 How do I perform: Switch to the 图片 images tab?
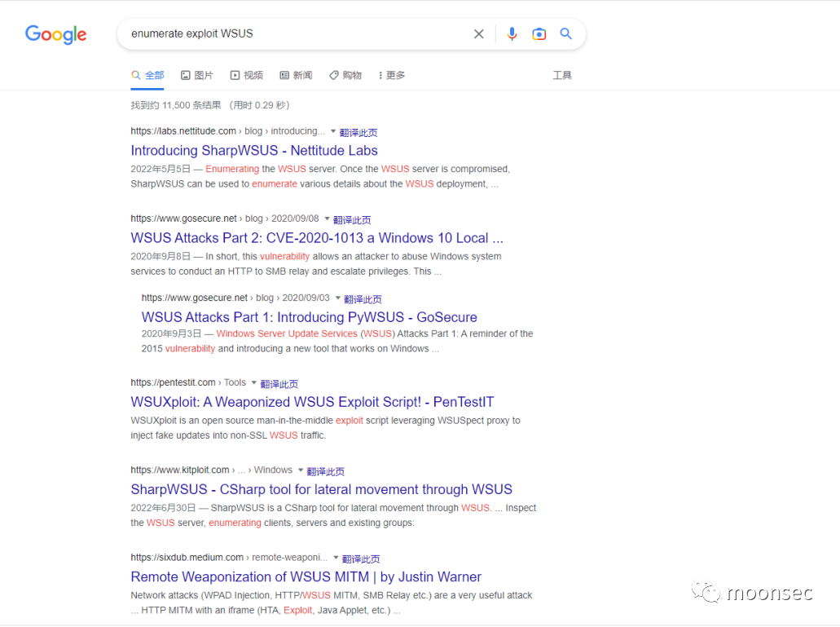[x=197, y=75]
